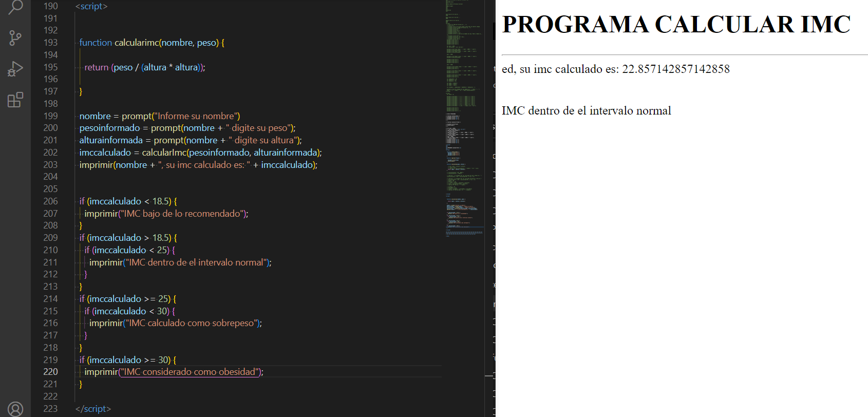Click 'if (imccalculado < 30) {' line
Viewport: 868px width, 417px height.
130,311
